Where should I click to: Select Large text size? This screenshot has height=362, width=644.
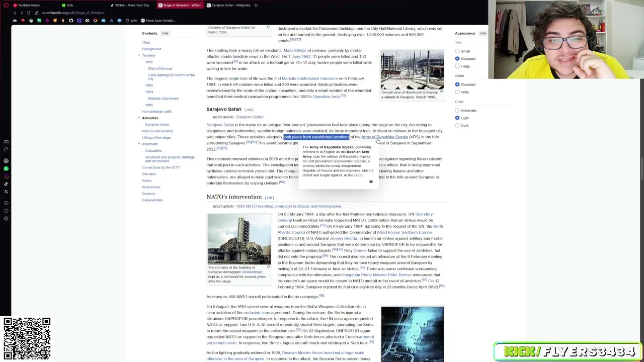click(457, 66)
